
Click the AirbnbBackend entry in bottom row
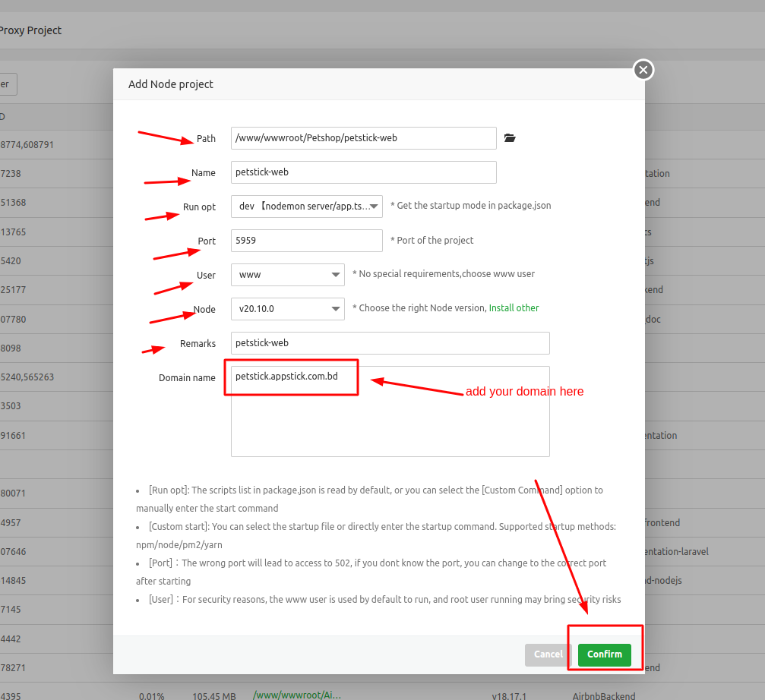(x=604, y=695)
